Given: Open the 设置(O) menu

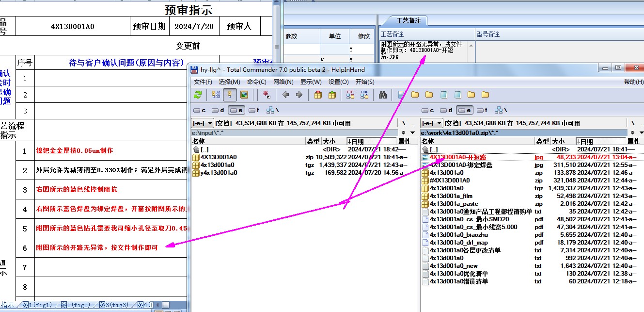Looking at the screenshot, I should pyautogui.click(x=339, y=82).
